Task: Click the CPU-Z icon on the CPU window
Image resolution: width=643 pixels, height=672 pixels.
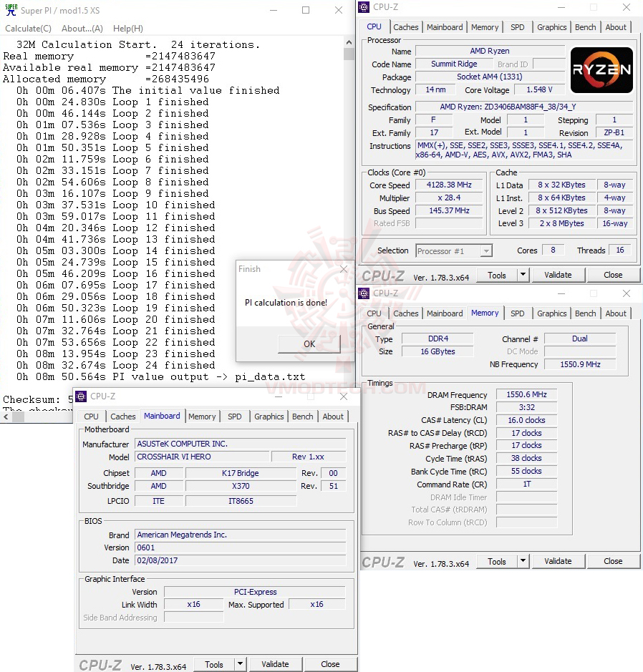Action: [x=364, y=6]
